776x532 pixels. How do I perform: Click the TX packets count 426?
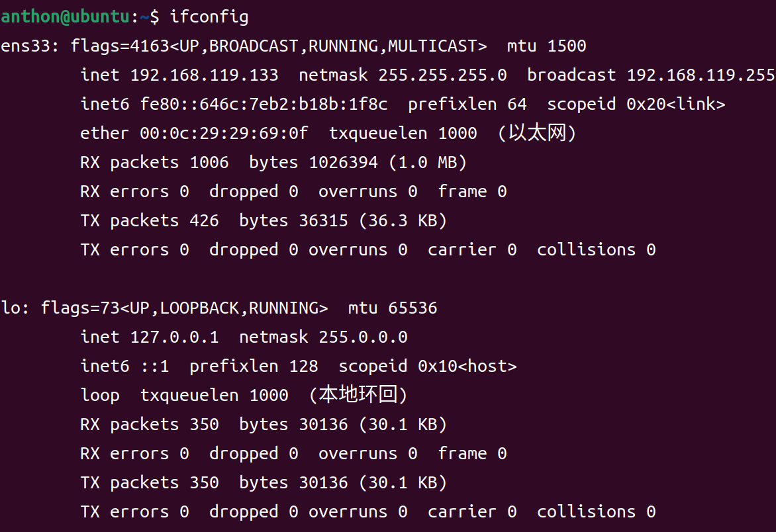pos(204,221)
